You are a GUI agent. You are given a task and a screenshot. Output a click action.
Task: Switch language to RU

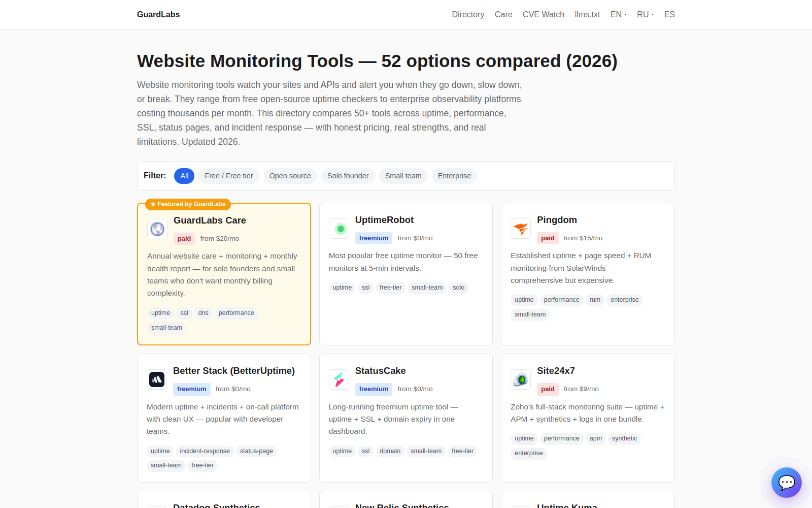[x=643, y=15]
